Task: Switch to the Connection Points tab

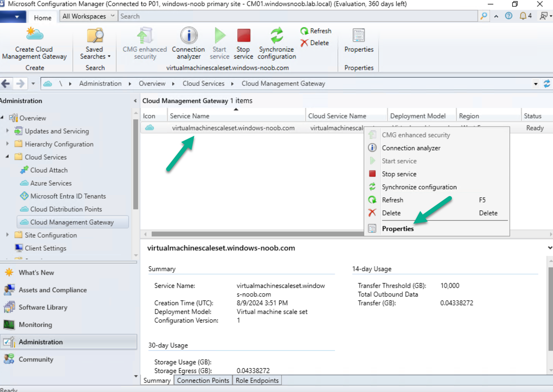Action: 203,380
